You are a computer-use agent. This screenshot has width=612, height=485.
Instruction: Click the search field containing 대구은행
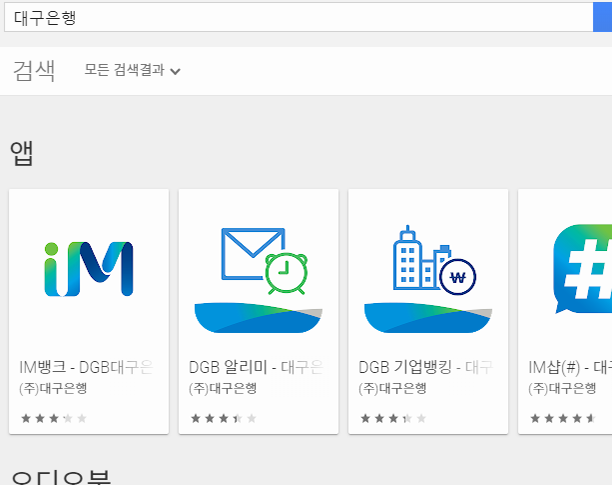[299, 17]
